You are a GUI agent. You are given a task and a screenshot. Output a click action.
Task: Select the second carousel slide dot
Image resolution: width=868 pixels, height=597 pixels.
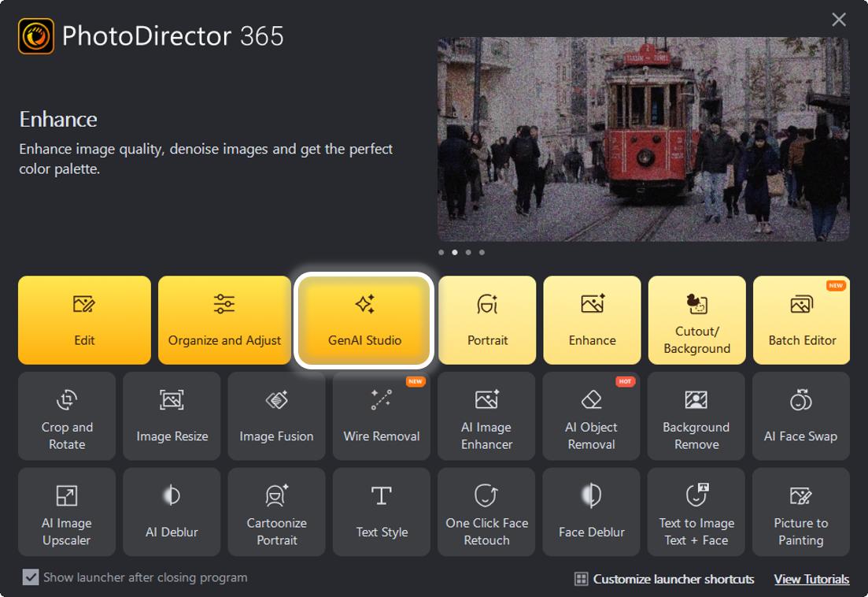coord(455,252)
